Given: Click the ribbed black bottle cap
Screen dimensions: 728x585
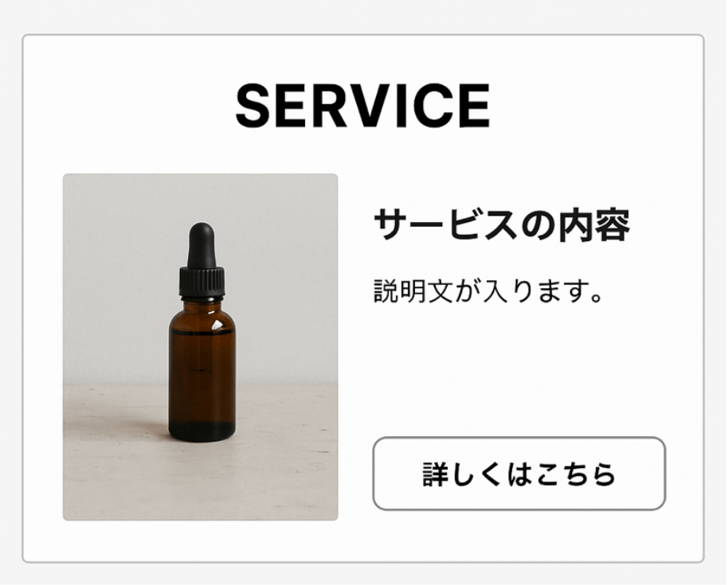Looking at the screenshot, I should [202, 282].
